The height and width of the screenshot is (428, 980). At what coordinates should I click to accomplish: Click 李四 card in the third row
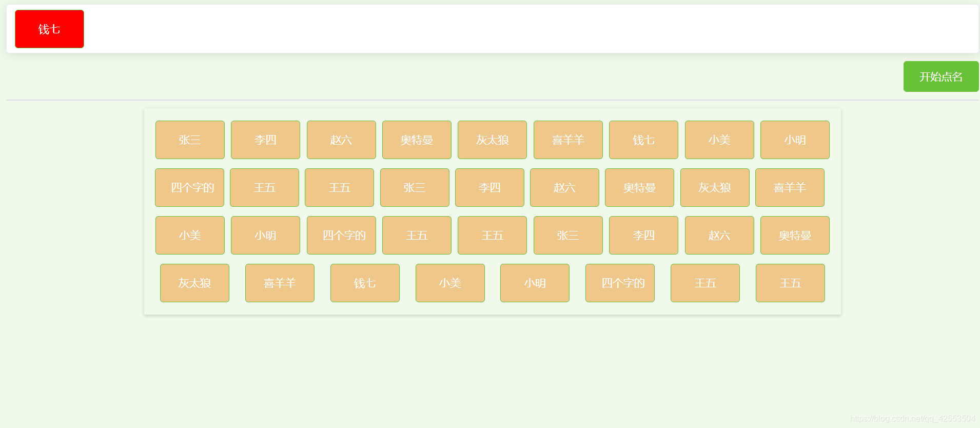click(x=643, y=235)
